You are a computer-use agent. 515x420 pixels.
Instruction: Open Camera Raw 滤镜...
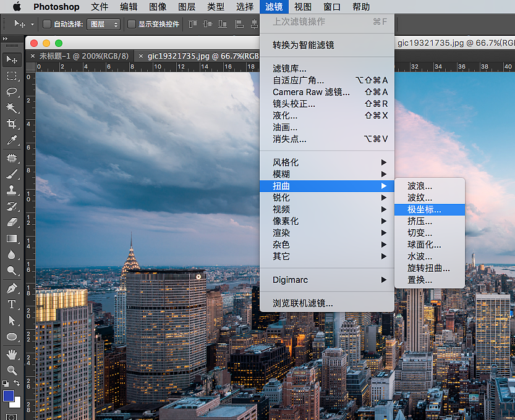(x=327, y=92)
